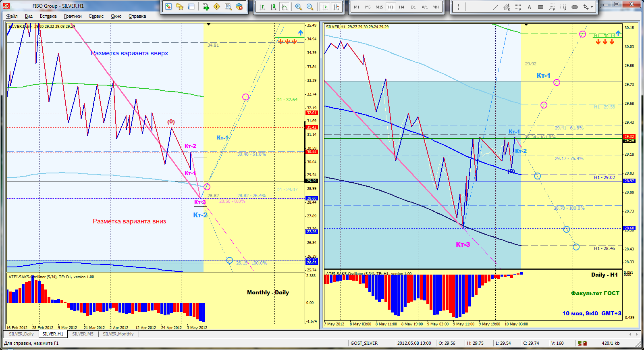Open the Вид menu
This screenshot has height=350, width=644.
coord(29,16)
